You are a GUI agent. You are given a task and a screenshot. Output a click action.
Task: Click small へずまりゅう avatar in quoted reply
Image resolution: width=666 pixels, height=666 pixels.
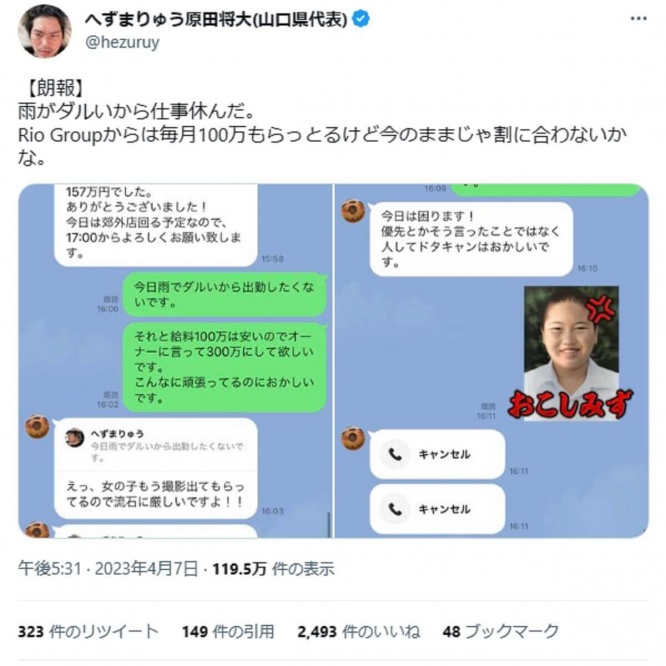[74, 438]
